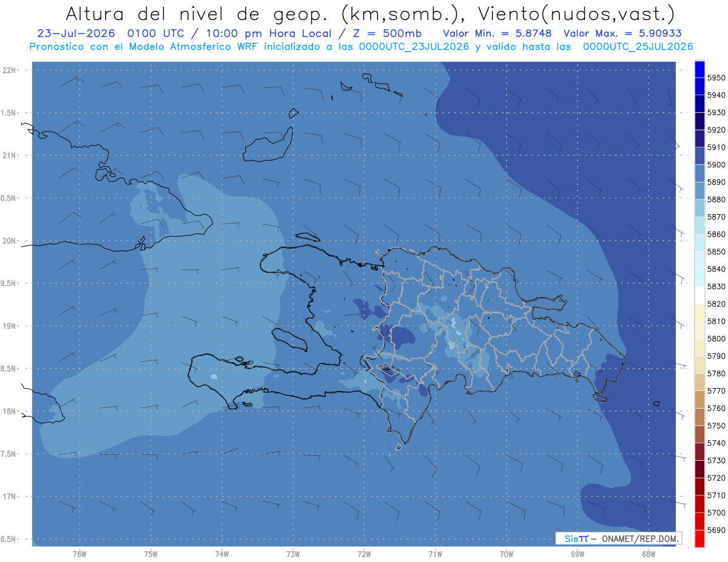This screenshot has width=728, height=562.
Task: Click the 19N latitude axis label
Action: pyautogui.click(x=9, y=326)
